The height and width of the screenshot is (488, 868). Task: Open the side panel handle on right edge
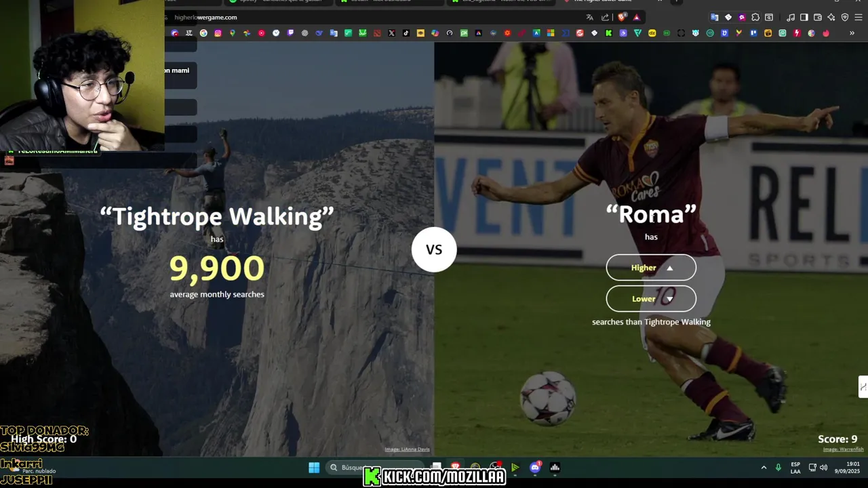coord(863,387)
